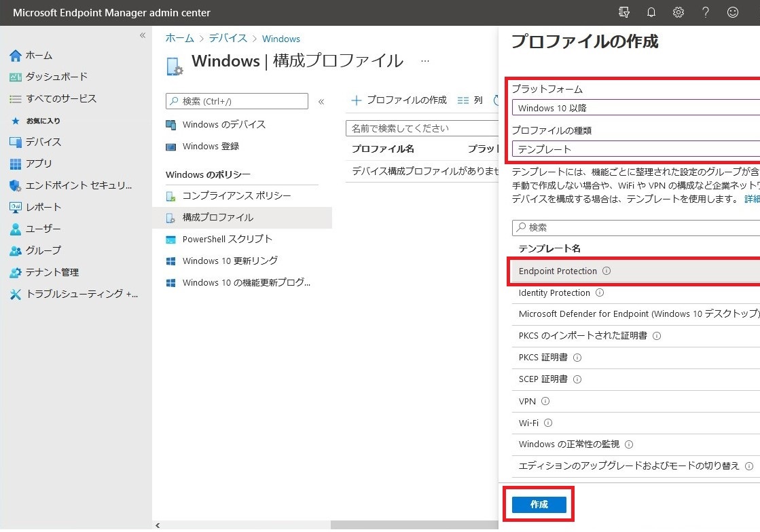
Task: Click the お気に入り star icon
Action: click(16, 121)
